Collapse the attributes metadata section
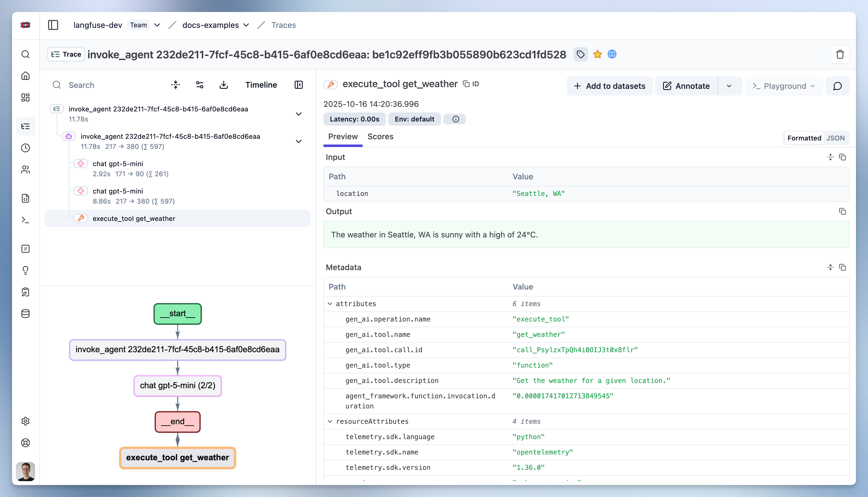 [x=330, y=303]
